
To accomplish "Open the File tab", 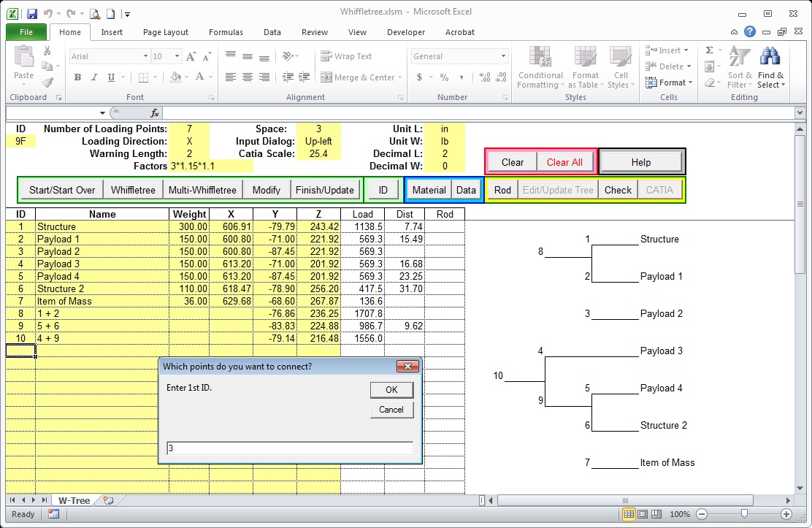I will pos(26,32).
